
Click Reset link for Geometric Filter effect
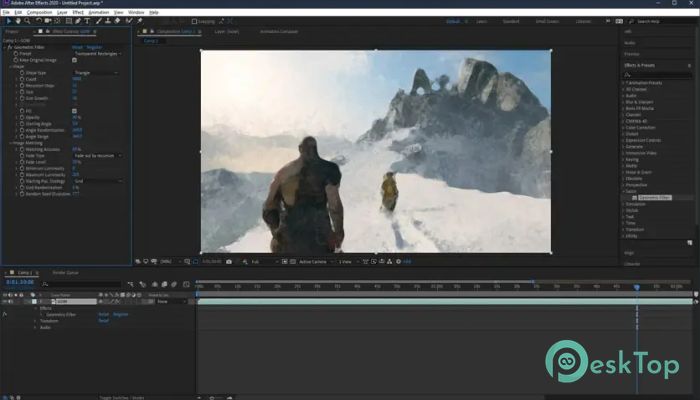pyautogui.click(x=77, y=47)
